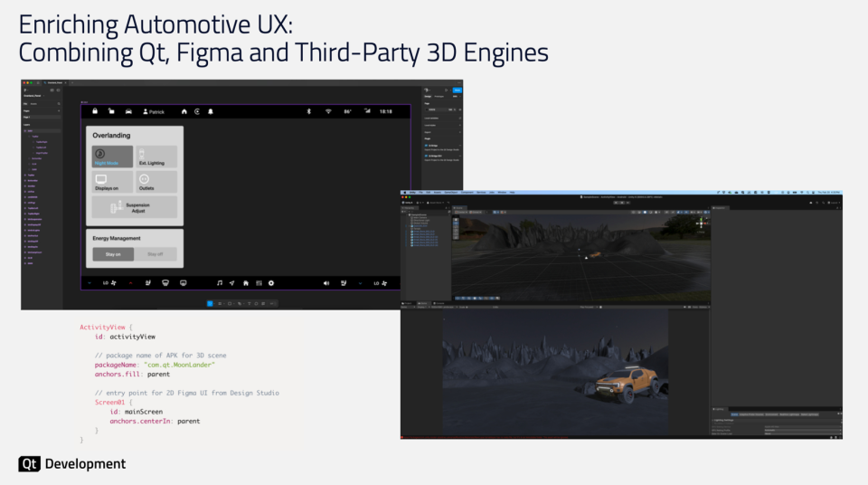This screenshot has width=868, height=485.
Task: Click the lock icon in car UI top bar
Action: (x=95, y=111)
